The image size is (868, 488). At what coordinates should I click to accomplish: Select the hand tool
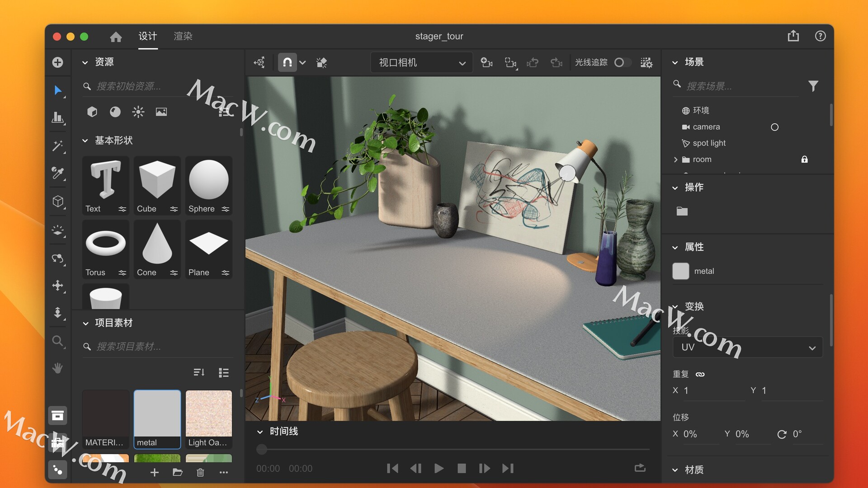pyautogui.click(x=58, y=368)
